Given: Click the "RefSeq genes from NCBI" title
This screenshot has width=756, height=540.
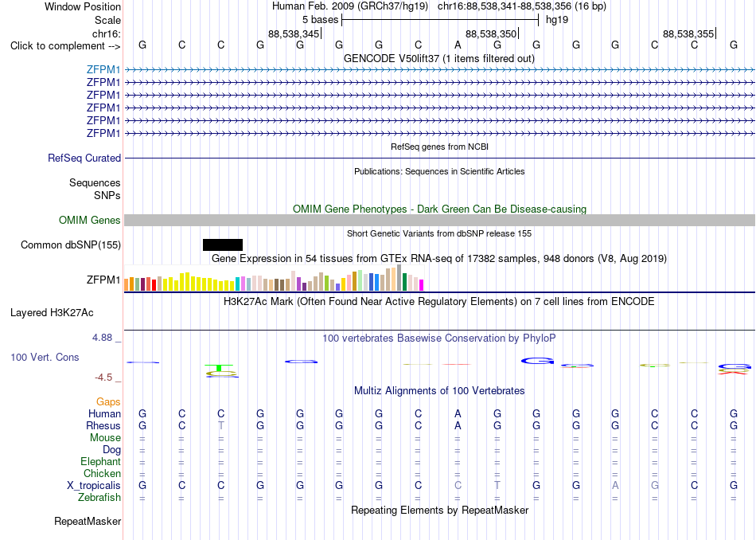Looking at the screenshot, I should tap(439, 147).
